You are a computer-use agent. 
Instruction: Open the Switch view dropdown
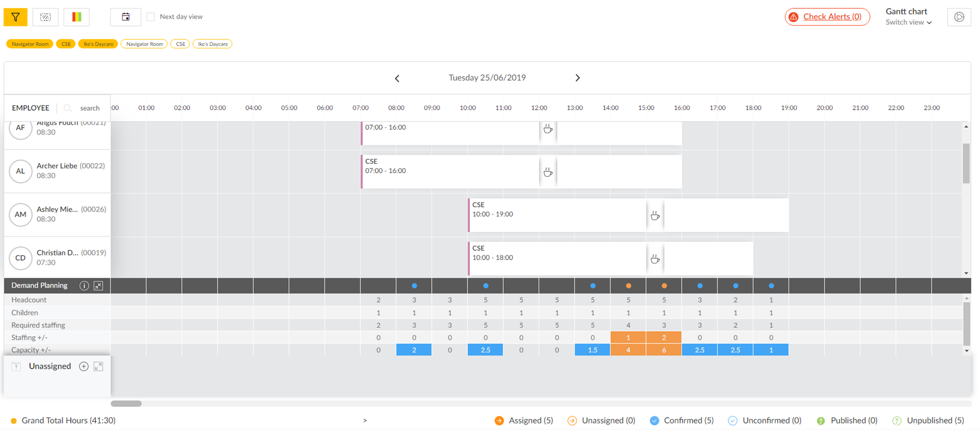pos(908,23)
